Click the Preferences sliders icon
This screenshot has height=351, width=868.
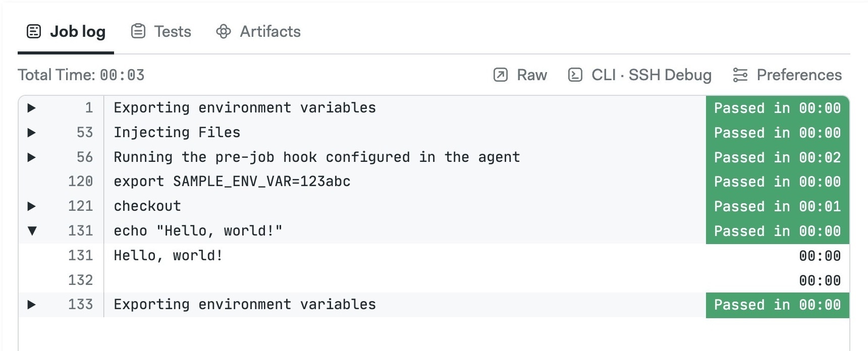(740, 75)
